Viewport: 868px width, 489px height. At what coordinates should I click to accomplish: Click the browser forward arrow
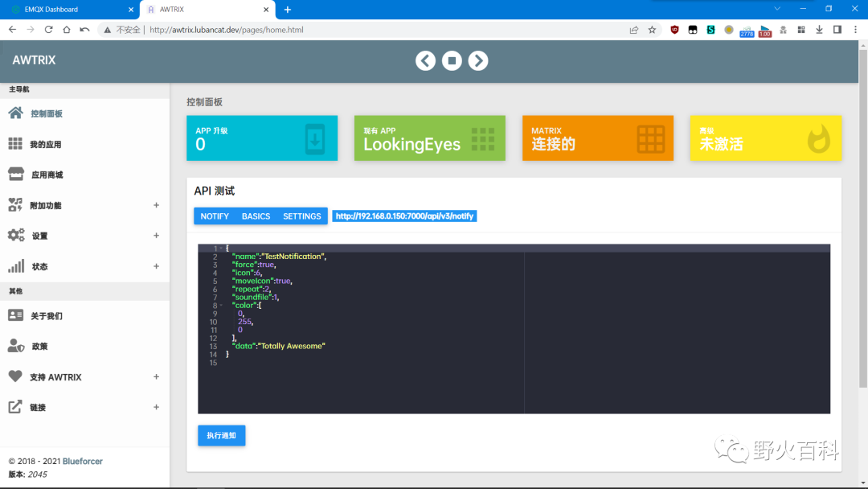point(31,29)
